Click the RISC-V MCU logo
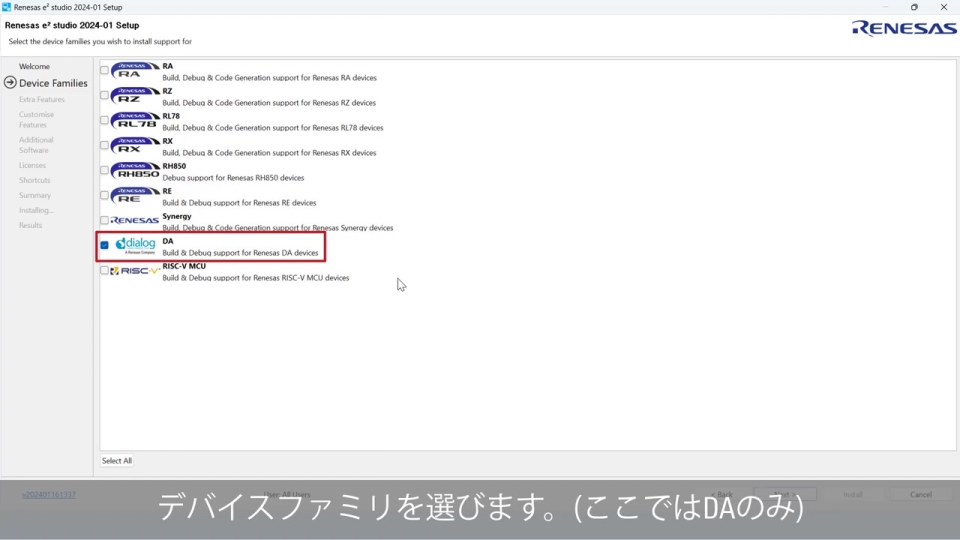The height and width of the screenshot is (540, 960). click(x=135, y=270)
